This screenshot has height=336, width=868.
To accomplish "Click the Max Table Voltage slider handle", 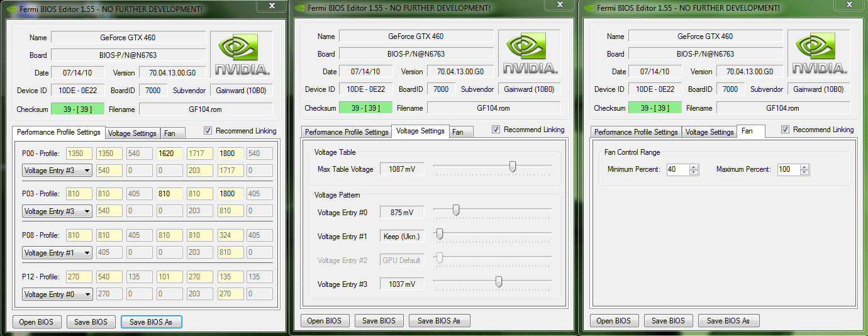I will (x=513, y=166).
